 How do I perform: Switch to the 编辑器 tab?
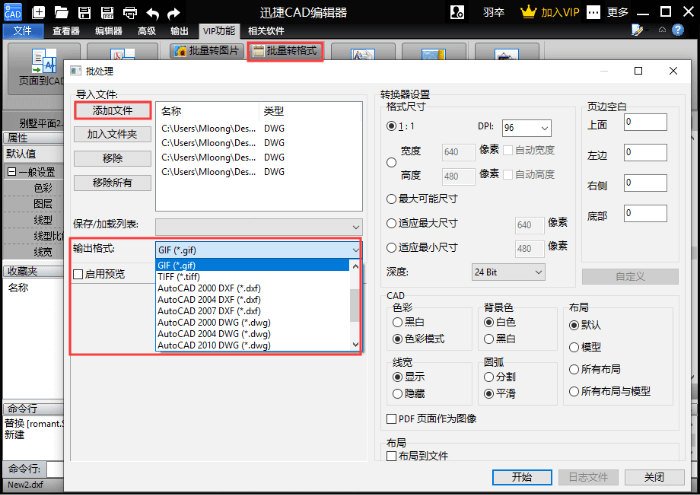[x=108, y=31]
